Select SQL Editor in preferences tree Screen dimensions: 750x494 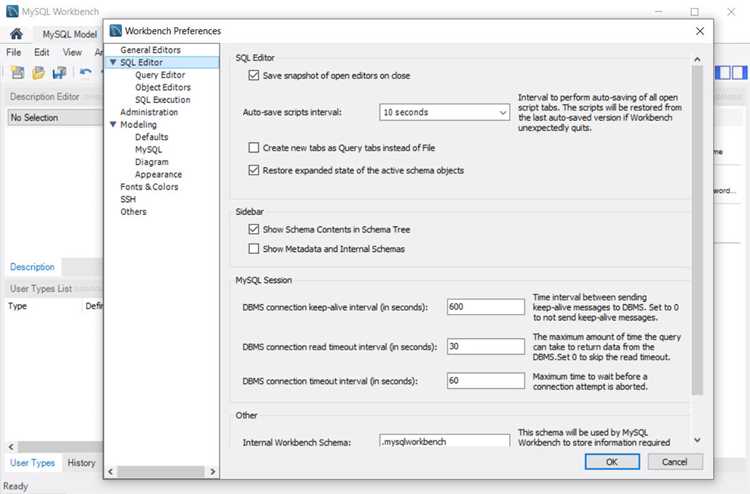pos(141,62)
